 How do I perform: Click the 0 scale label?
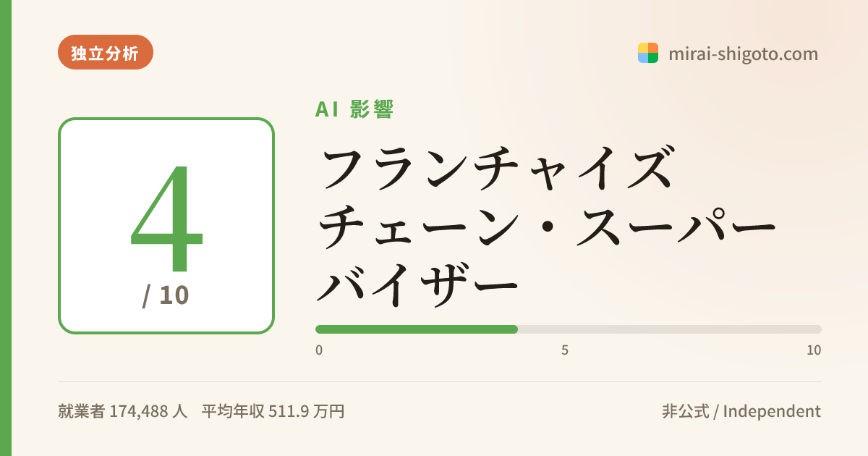tap(319, 350)
